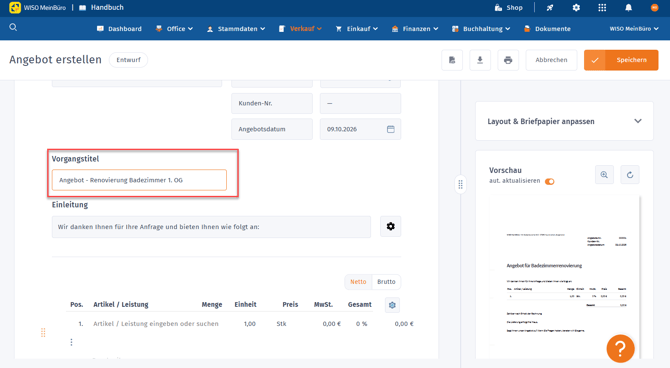Switch prices to Brutto
The image size is (670, 368).
pyautogui.click(x=386, y=282)
